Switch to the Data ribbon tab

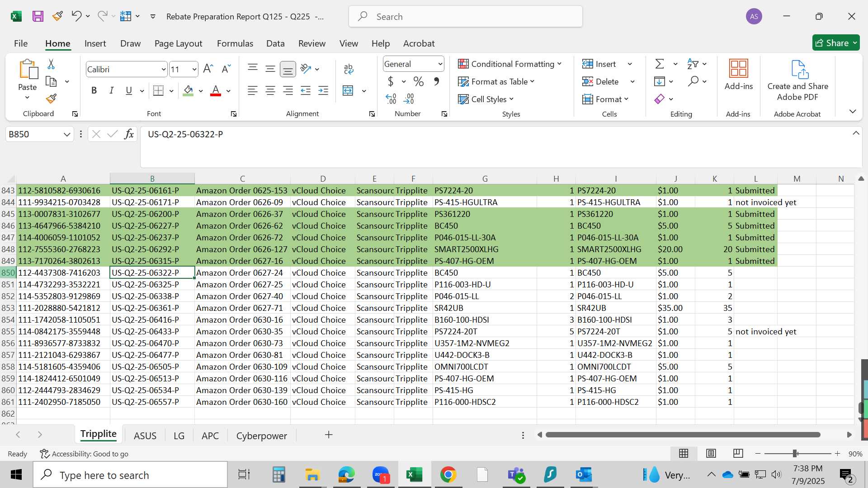(275, 43)
